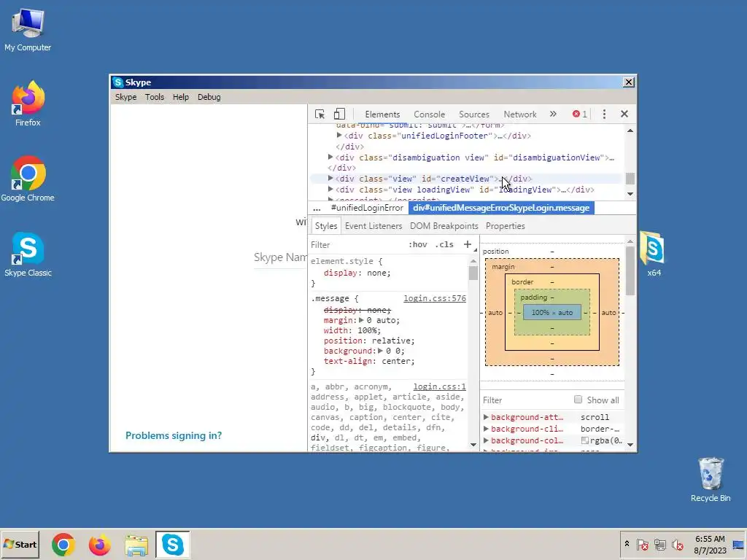Expand the disambiguationView div node
Image resolution: width=747 pixels, height=560 pixels.
pos(330,157)
